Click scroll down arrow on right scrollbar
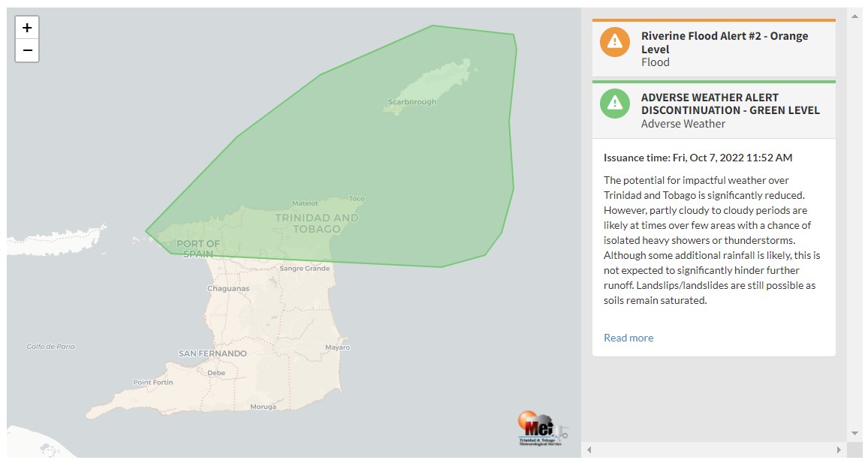This screenshot has width=868, height=466. point(854,433)
